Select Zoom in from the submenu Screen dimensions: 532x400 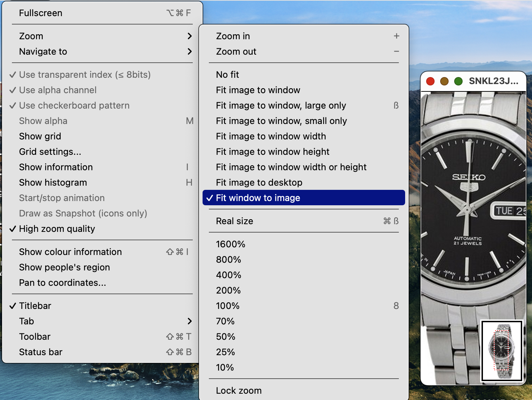[x=233, y=36]
